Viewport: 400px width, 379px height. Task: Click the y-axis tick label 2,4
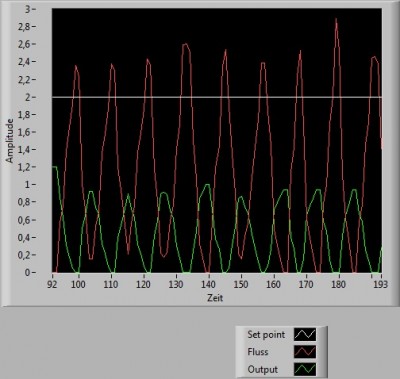(24, 62)
